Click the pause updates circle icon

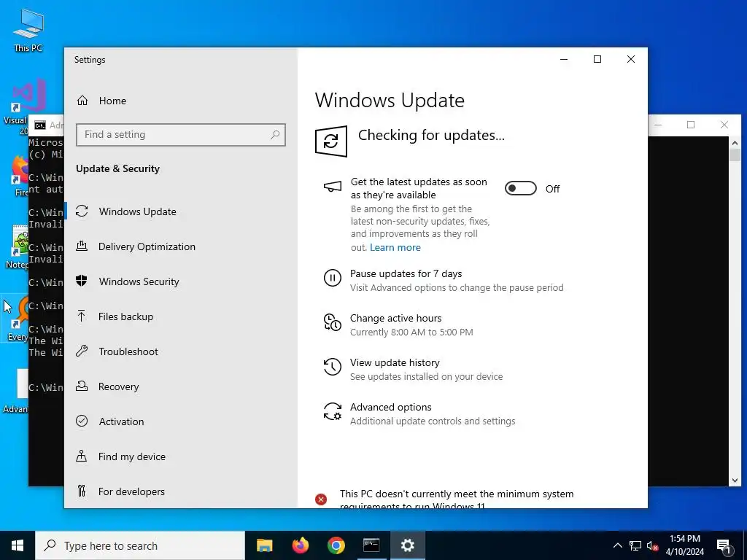point(333,278)
